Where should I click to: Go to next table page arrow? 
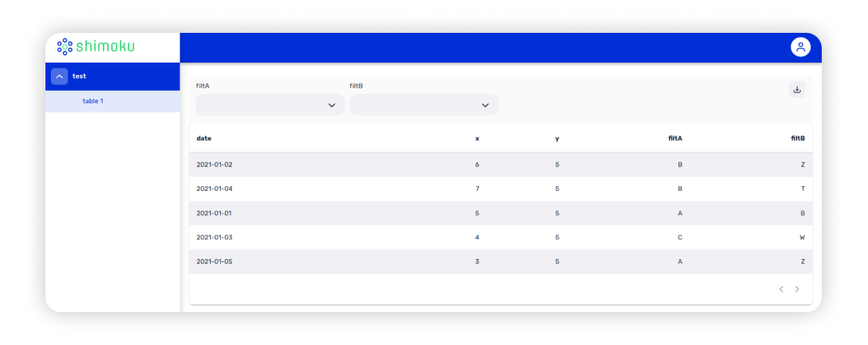[x=797, y=289]
